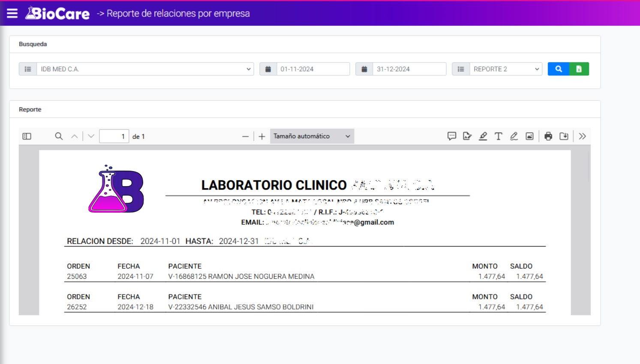Open the PDF tools overflow menu

click(582, 136)
